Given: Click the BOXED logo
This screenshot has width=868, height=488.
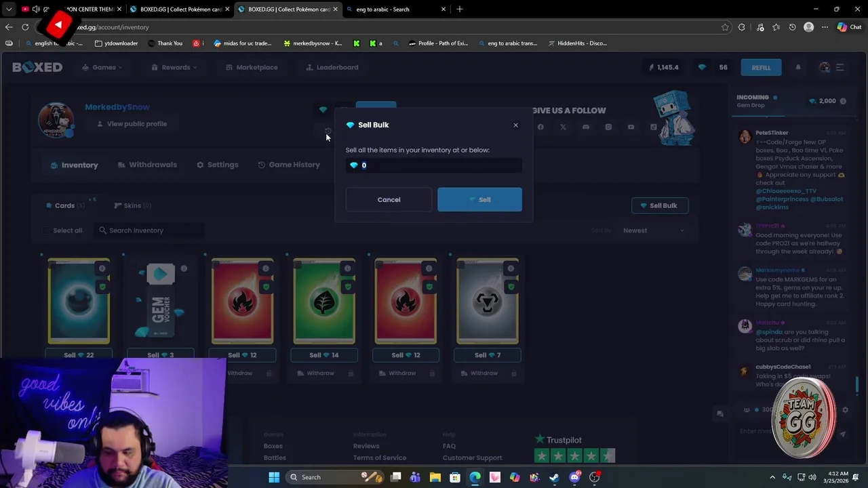Looking at the screenshot, I should point(37,67).
